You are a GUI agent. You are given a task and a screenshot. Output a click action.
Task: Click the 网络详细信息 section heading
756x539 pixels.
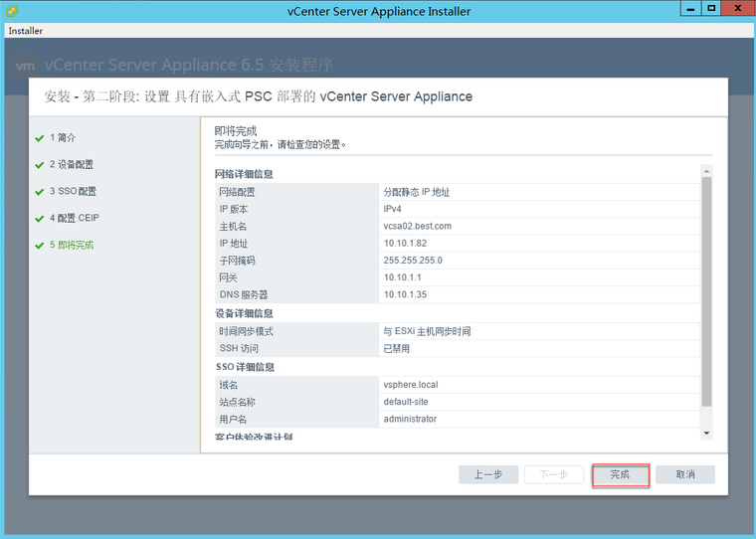coord(244,174)
